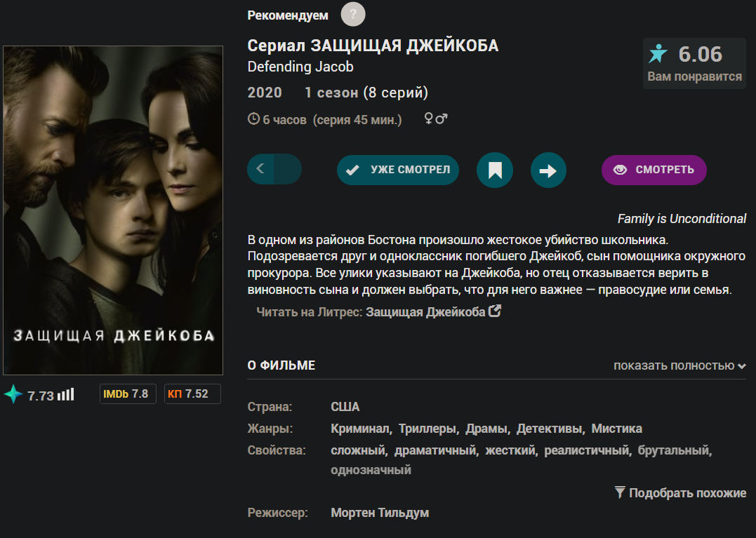
Task: Click the rating distribution bars icon
Action: point(65,394)
